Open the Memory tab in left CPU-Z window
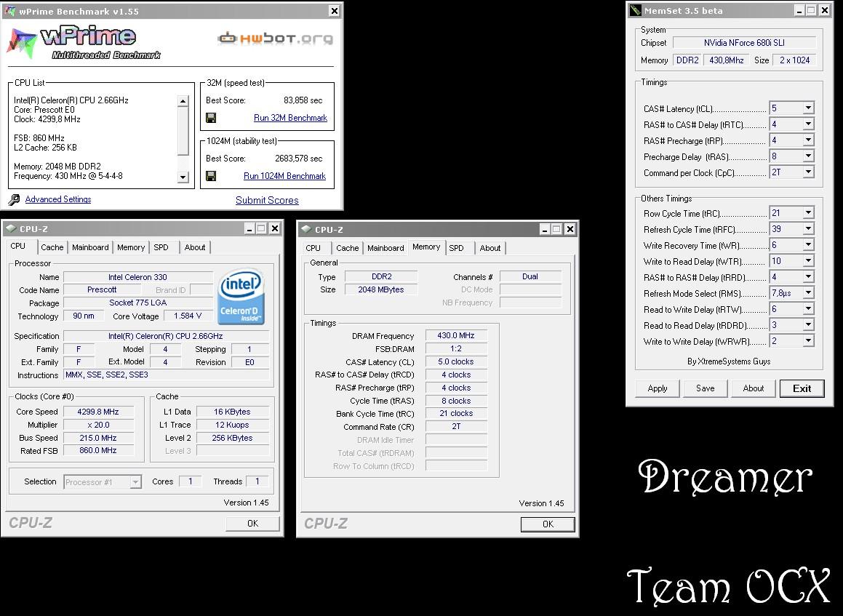 131,247
